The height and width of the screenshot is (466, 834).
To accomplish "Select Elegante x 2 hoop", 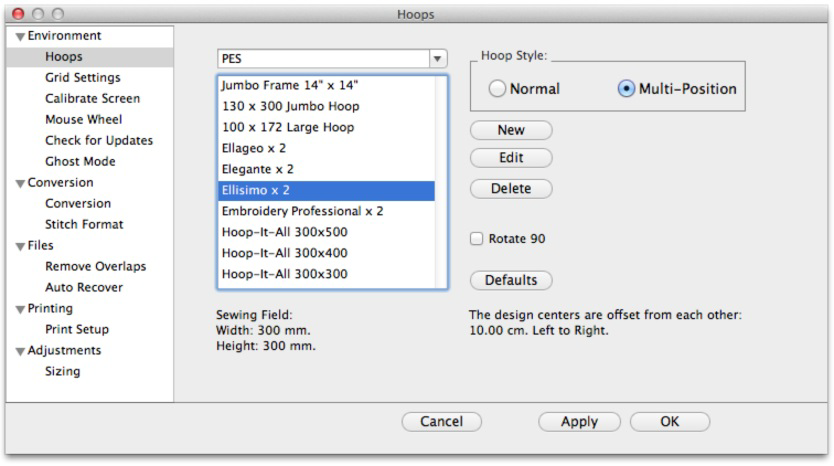I will pyautogui.click(x=326, y=169).
